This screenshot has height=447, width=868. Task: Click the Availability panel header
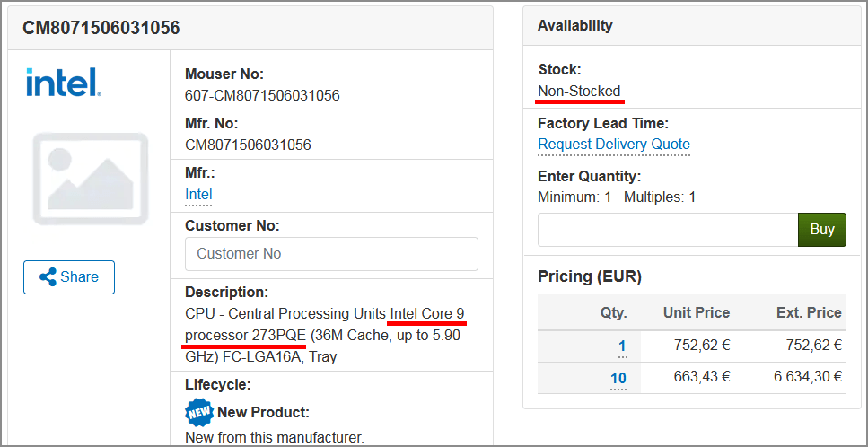tap(691, 26)
